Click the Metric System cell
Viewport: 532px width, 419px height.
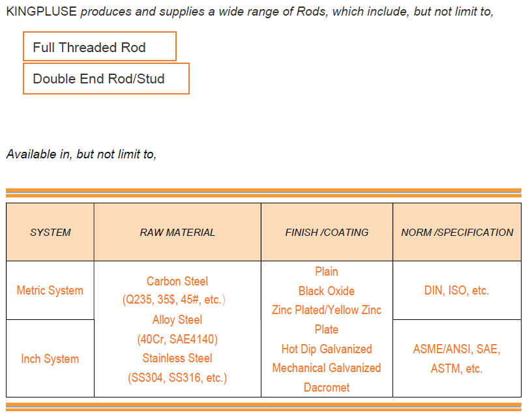pos(50,290)
